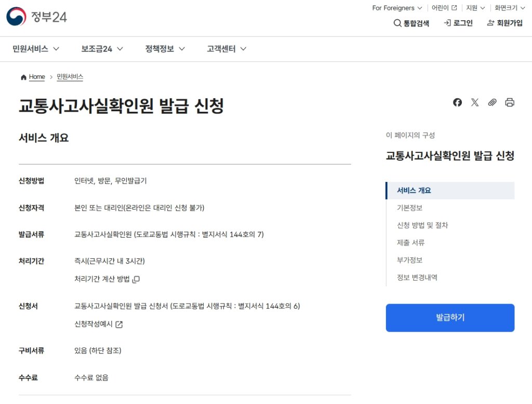Screen dimensions: 532x404
Task: Click the 정부24 logo
Action: click(x=37, y=16)
